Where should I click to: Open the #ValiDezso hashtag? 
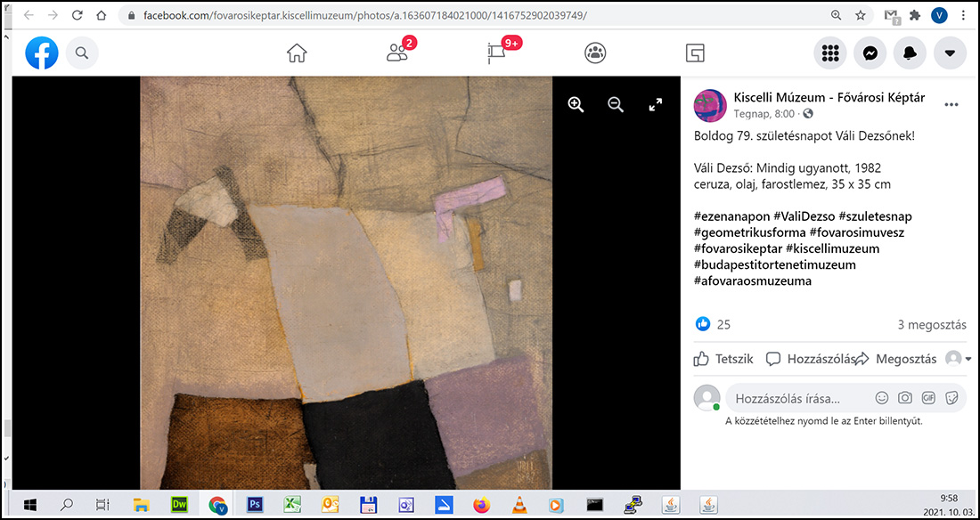pyautogui.click(x=804, y=216)
